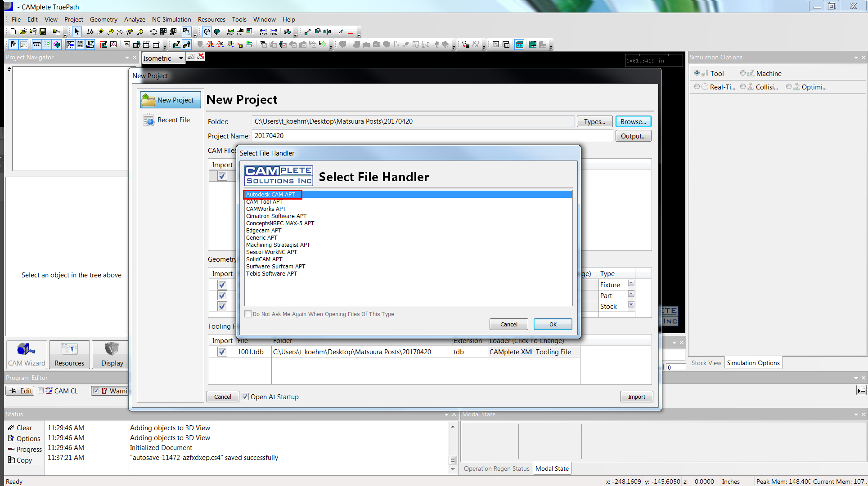Open the NC Simulation menu

coord(171,19)
